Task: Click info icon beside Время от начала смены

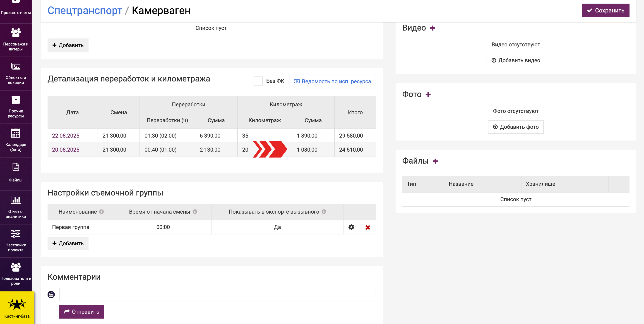Action: (195, 212)
